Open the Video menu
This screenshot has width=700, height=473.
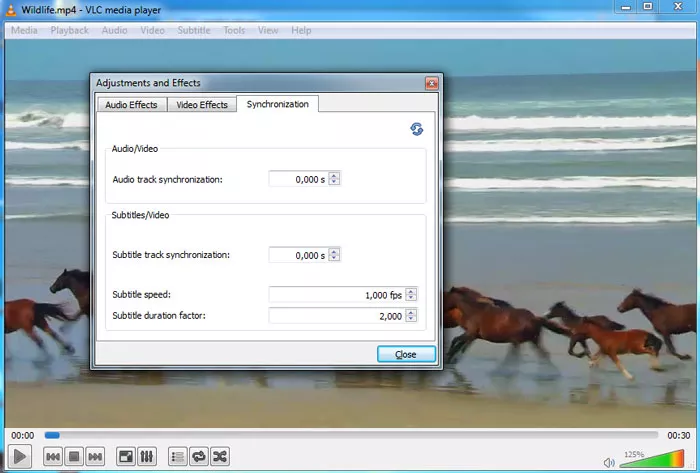pyautogui.click(x=152, y=30)
